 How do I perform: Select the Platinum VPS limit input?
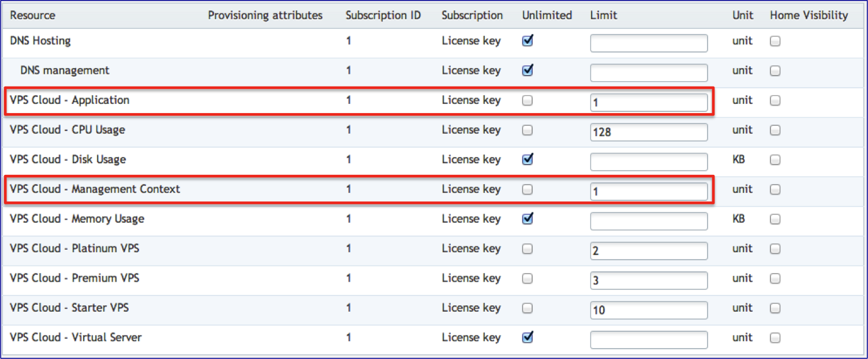click(x=649, y=251)
